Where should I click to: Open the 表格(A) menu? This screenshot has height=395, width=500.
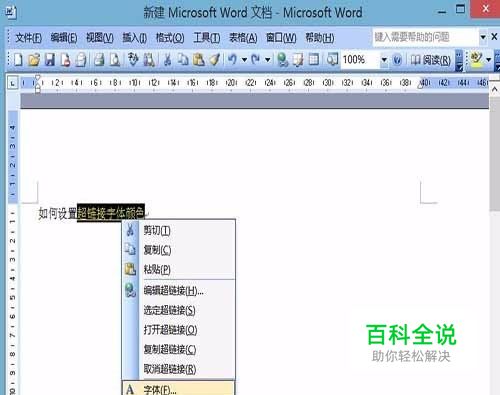tap(243, 38)
